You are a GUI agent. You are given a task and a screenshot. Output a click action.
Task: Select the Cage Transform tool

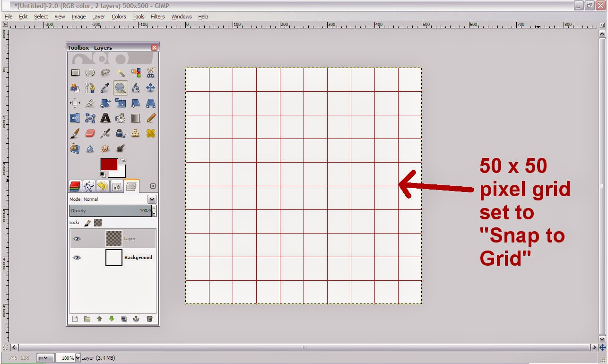coord(90,118)
